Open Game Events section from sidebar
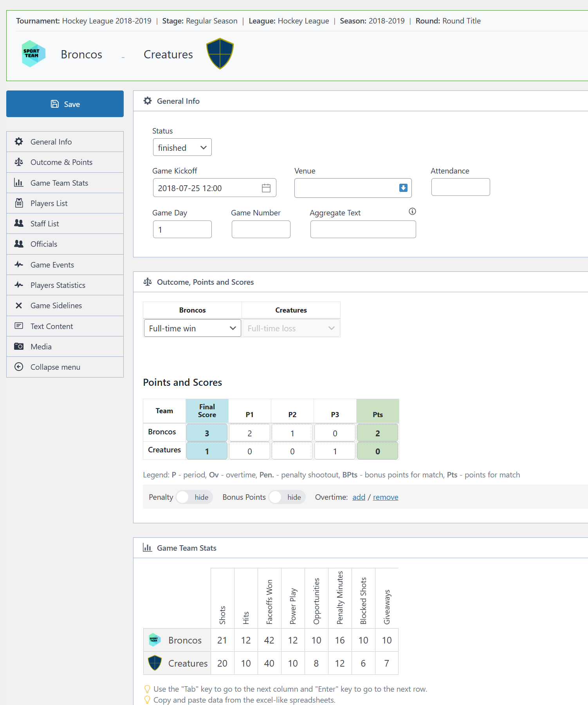Viewport: 588px width, 705px height. (52, 265)
